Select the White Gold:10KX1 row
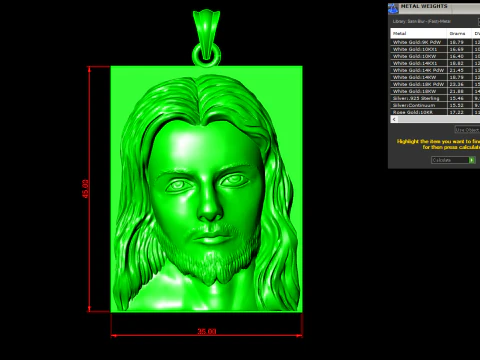480x360 pixels. 435,49
